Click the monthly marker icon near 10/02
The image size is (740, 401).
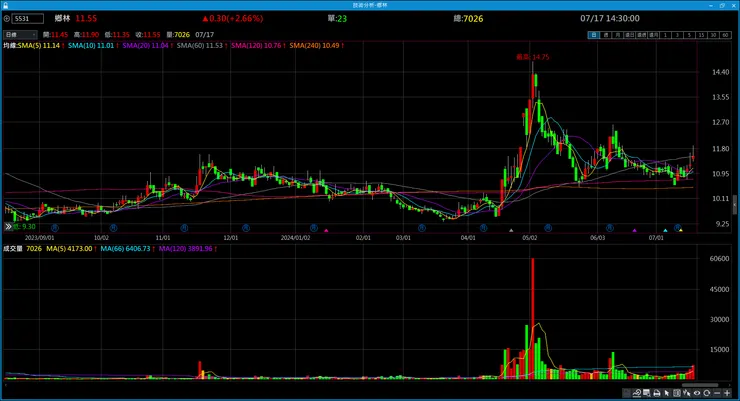tap(113, 228)
